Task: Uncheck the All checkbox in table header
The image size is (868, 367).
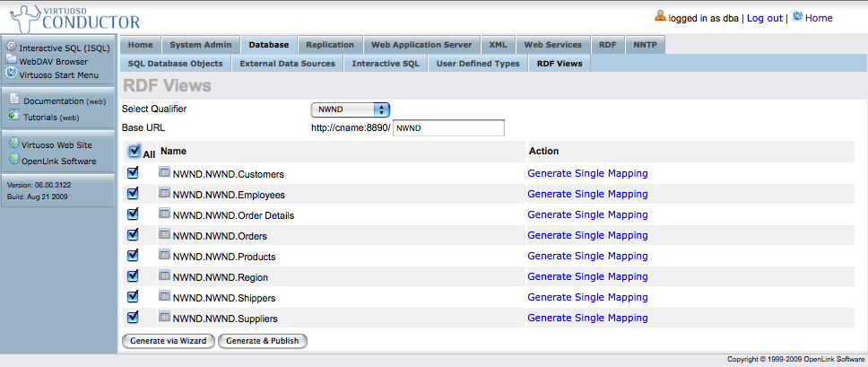Action: [x=134, y=152]
